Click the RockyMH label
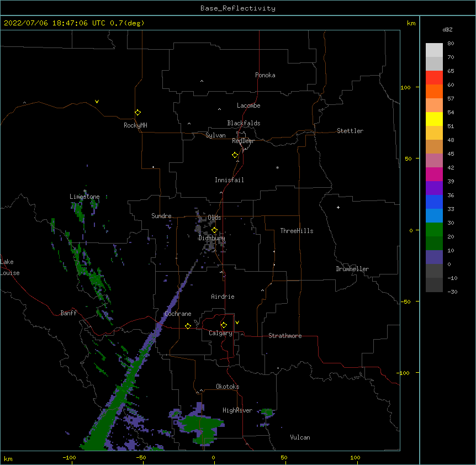The image size is (476, 465). pos(135,125)
